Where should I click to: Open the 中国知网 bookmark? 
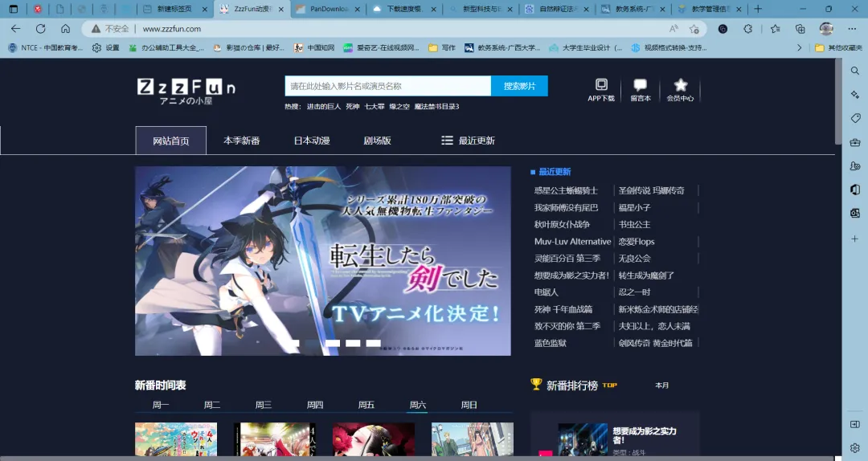point(314,47)
